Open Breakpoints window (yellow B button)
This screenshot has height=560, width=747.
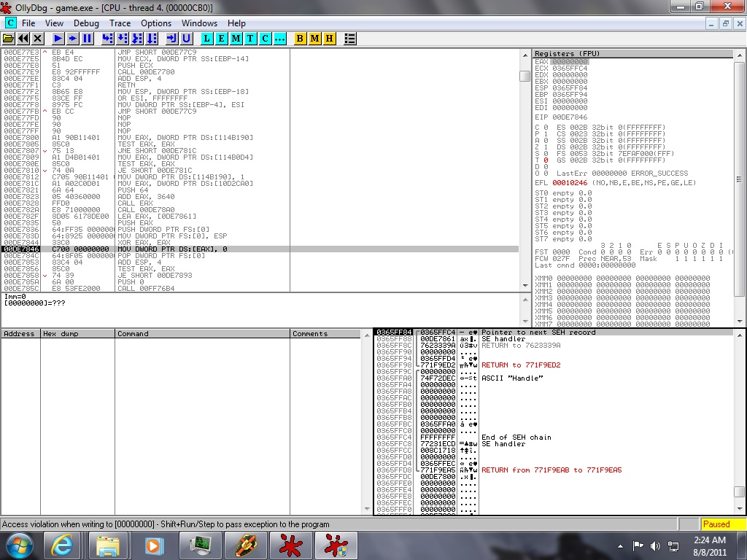(300, 38)
